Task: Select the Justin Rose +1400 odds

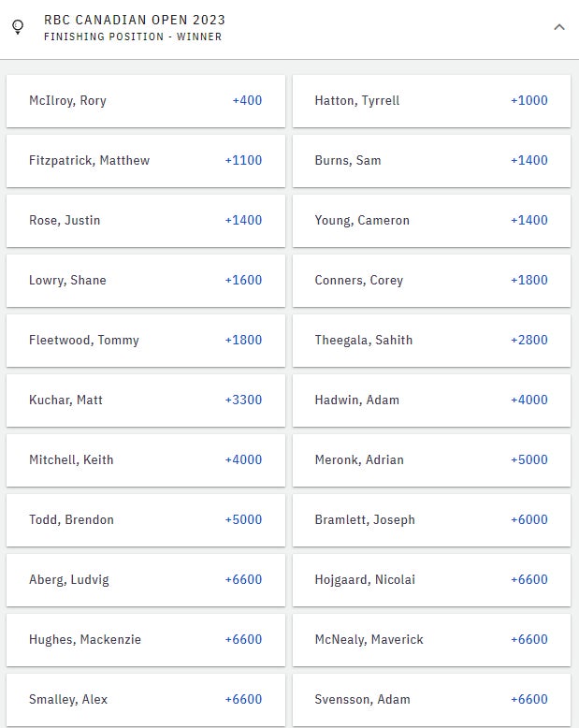Action: (145, 221)
